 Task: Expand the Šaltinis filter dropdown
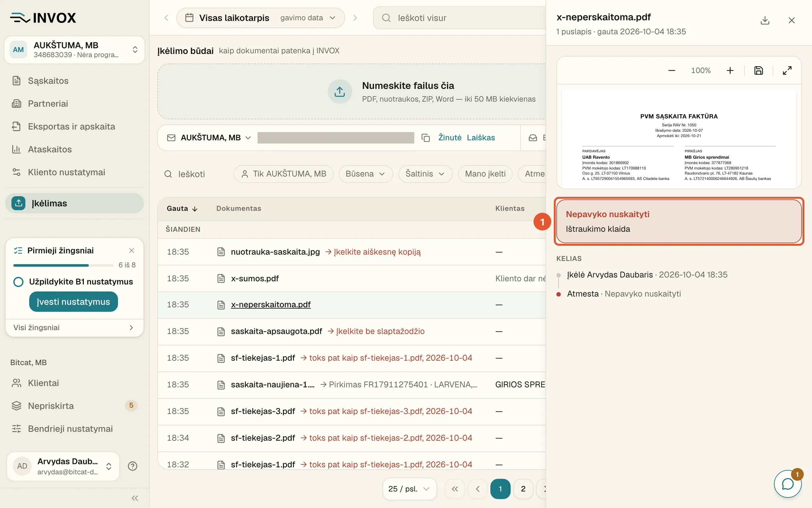pyautogui.click(x=425, y=174)
